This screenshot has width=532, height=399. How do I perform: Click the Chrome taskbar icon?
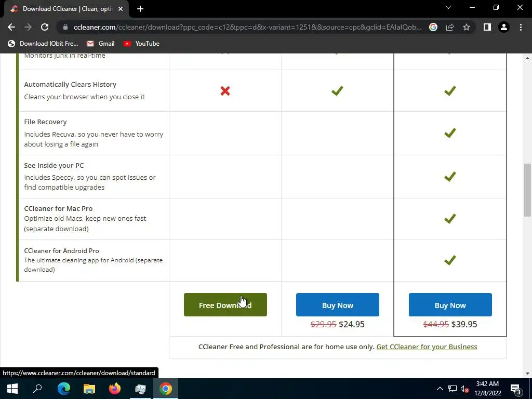coord(166,389)
